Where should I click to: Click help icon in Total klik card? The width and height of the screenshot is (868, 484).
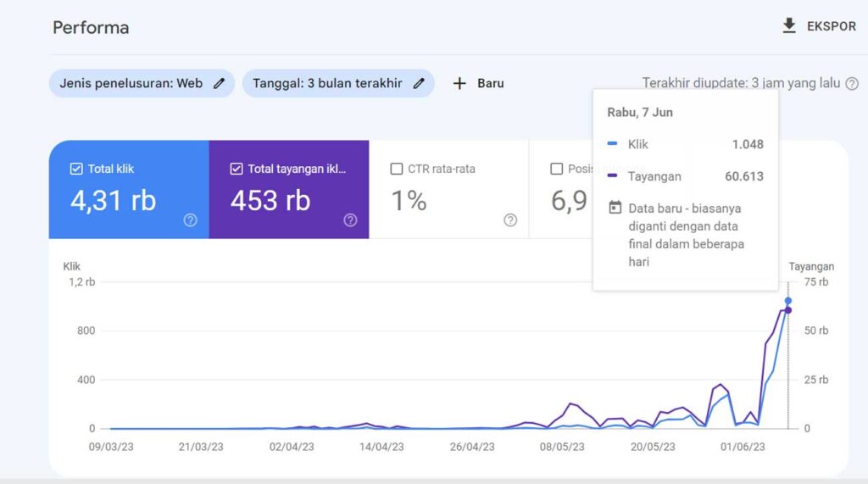coord(190,220)
